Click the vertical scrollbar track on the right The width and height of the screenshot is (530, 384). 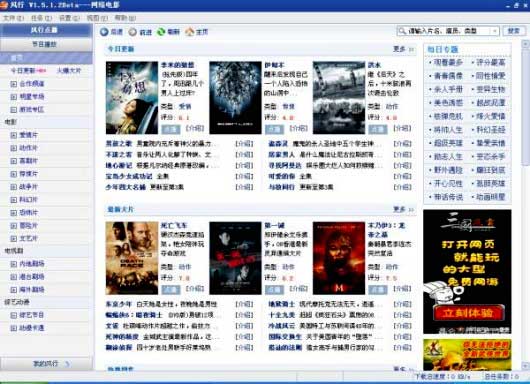point(526,264)
